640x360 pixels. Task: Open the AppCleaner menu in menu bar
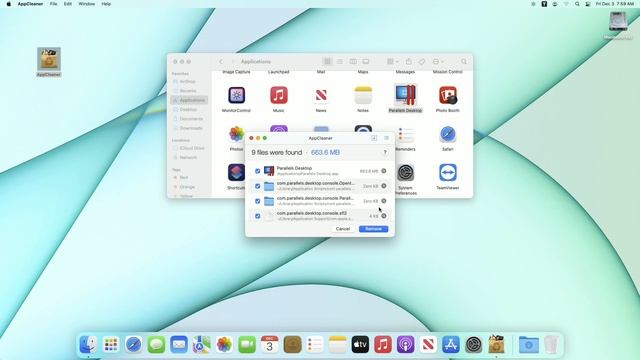(30, 4)
